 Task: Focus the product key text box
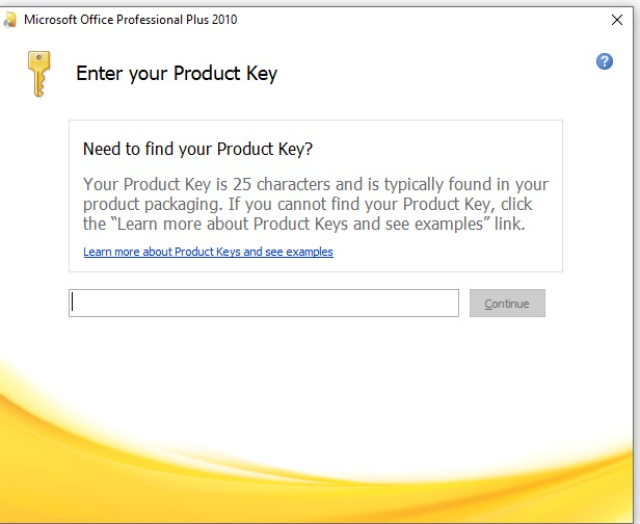264,303
